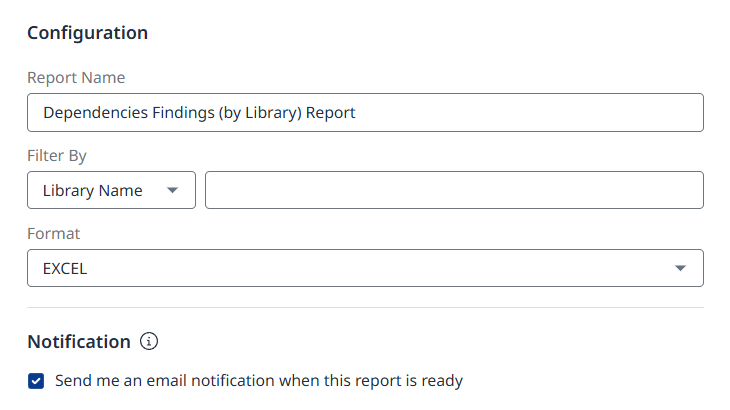Uncheck the email notification checkbox
Image resolution: width=730 pixels, height=410 pixels.
pyautogui.click(x=36, y=381)
